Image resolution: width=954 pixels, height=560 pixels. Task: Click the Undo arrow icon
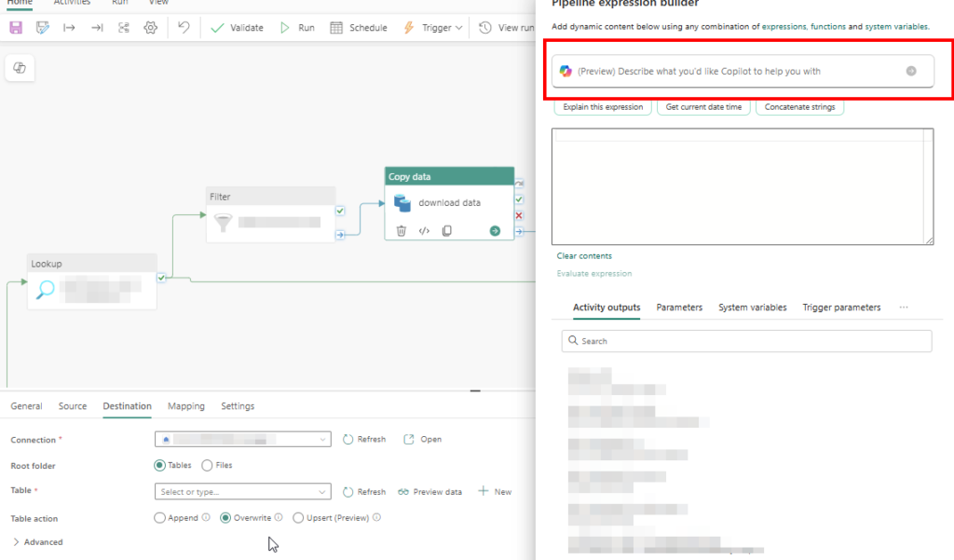pos(184,28)
